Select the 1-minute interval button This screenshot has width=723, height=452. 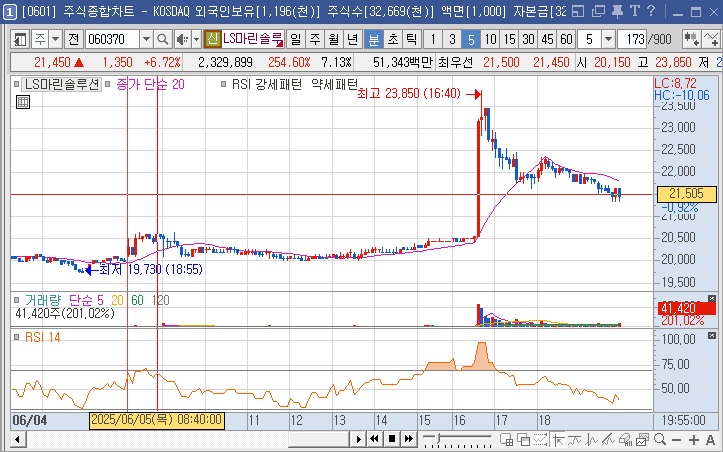point(433,39)
